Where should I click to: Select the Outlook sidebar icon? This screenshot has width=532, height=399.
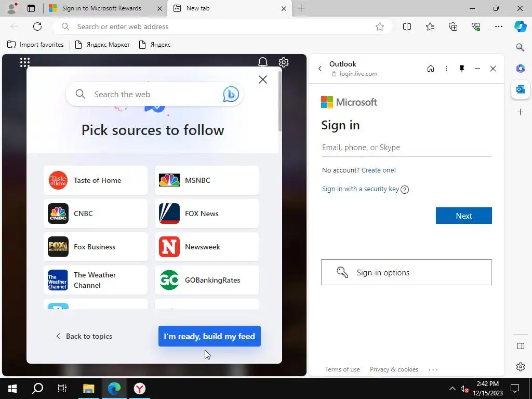tap(520, 89)
